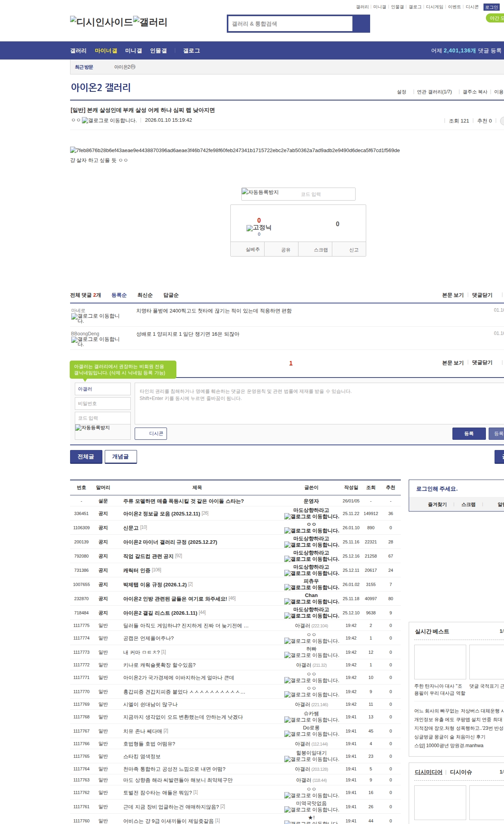This screenshot has height=824, width=504.
Task: Toggle 댓글닫기 above the comment list
Action: [482, 295]
